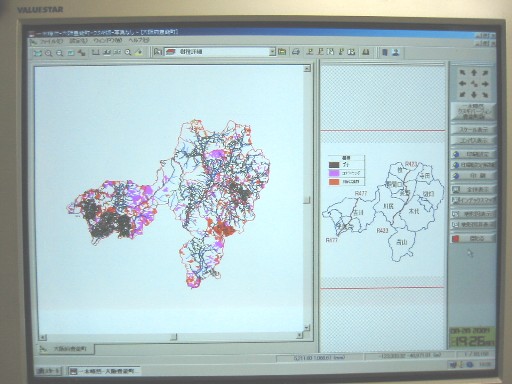Click the zoom-in magnifier toolbar icon
Image resolution: width=512 pixels, height=384 pixels.
pyautogui.click(x=49, y=53)
